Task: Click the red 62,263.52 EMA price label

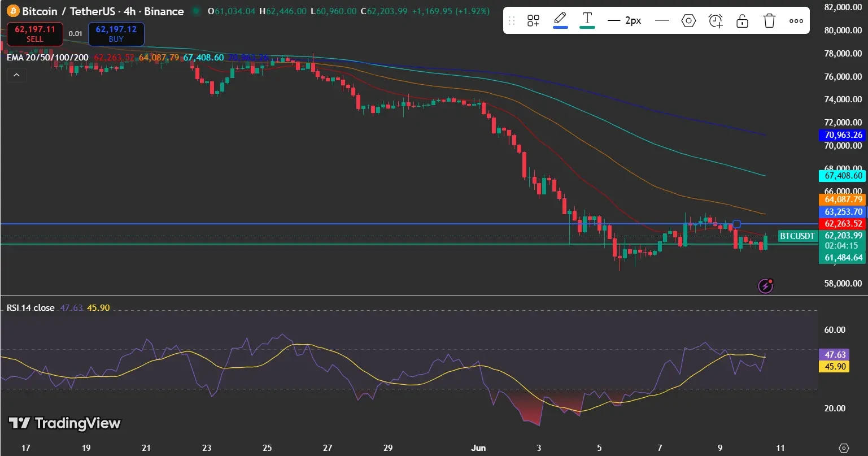Action: pos(841,224)
